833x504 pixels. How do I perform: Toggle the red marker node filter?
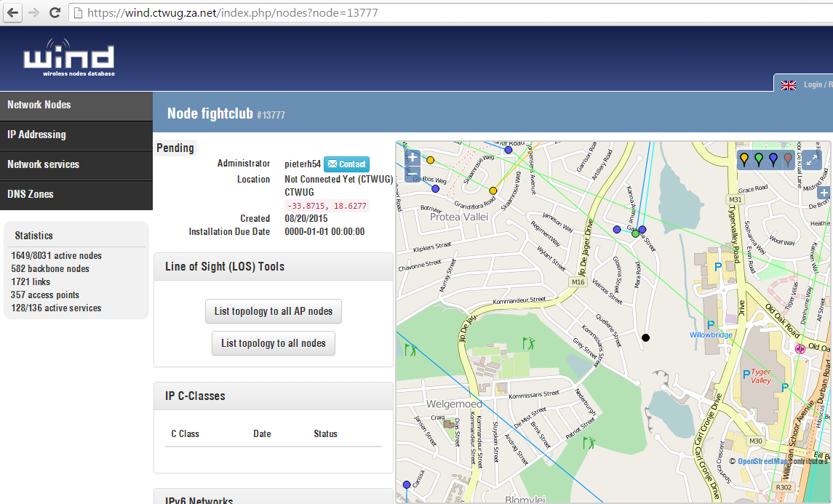(788, 159)
